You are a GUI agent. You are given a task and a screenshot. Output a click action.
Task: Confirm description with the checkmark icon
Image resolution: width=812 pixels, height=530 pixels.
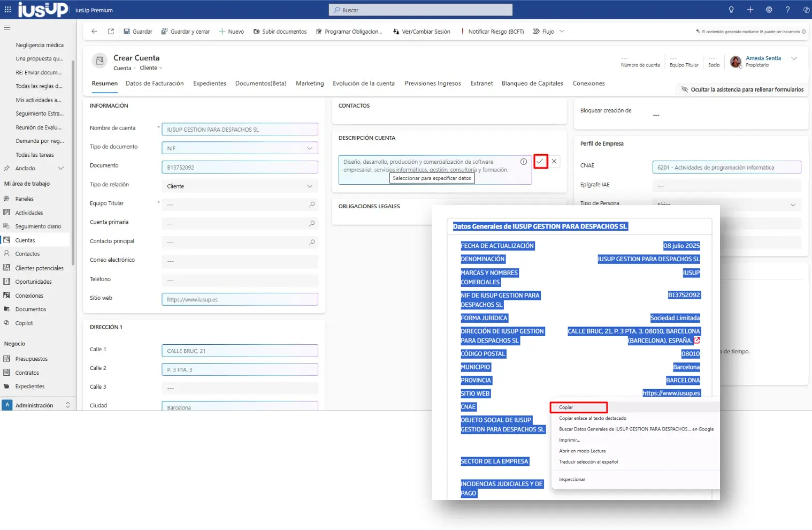coord(540,161)
